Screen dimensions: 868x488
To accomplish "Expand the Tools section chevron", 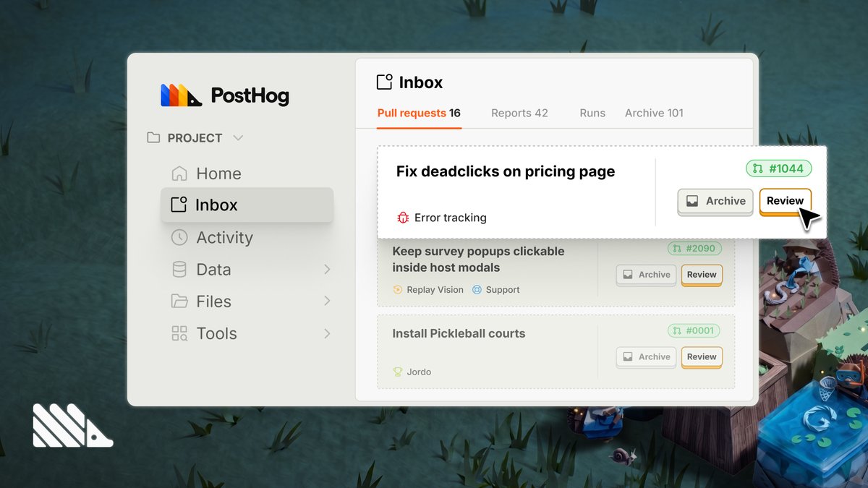I will (x=327, y=333).
